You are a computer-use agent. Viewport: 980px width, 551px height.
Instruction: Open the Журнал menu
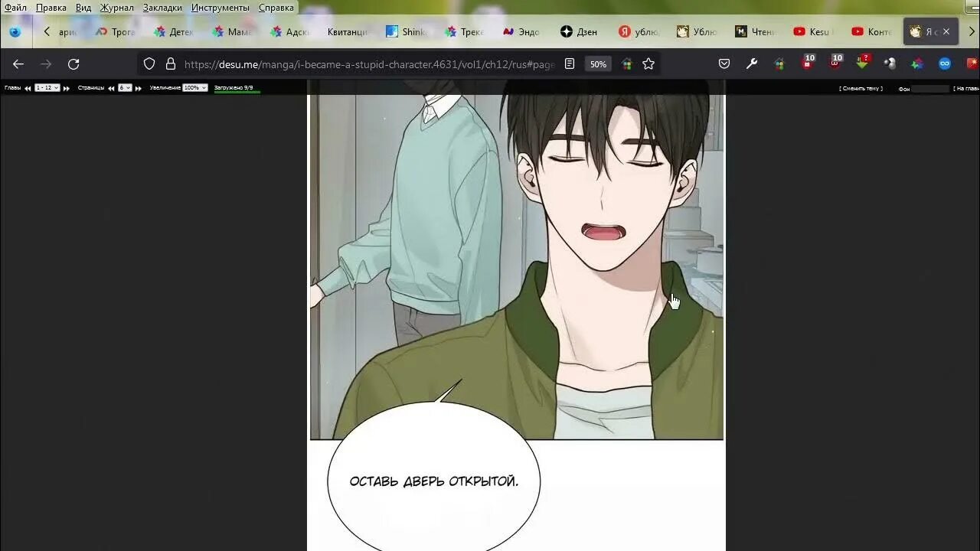point(116,8)
